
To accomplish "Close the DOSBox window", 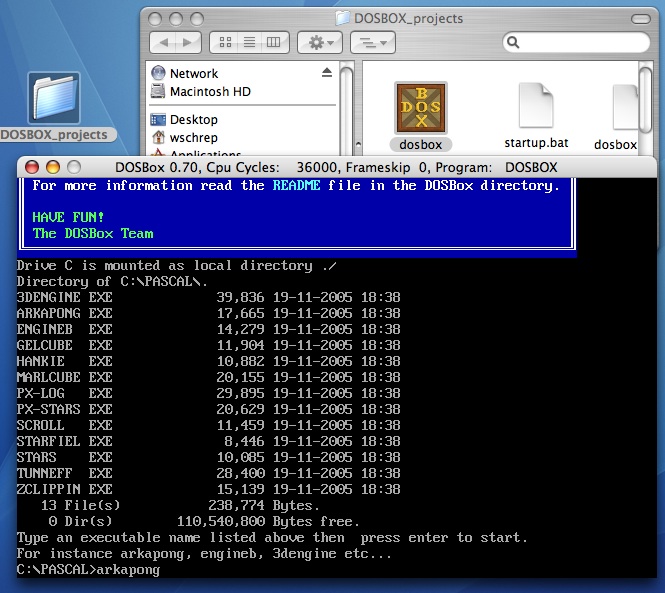I will click(32, 167).
